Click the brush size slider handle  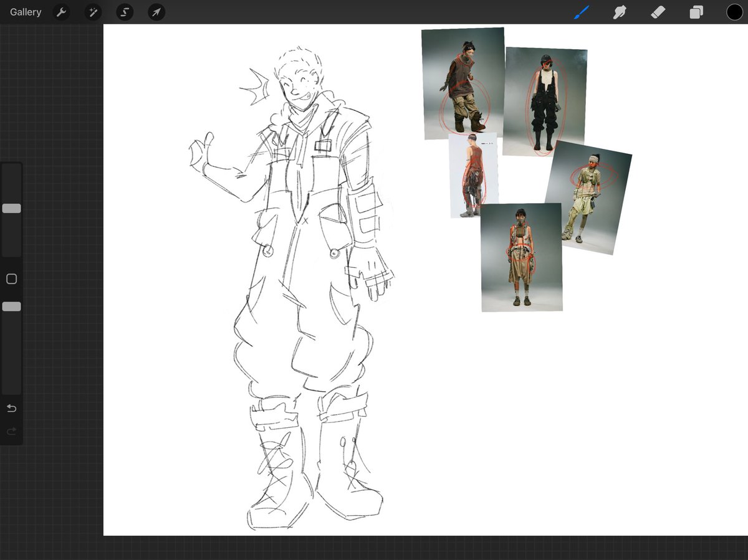[11, 208]
